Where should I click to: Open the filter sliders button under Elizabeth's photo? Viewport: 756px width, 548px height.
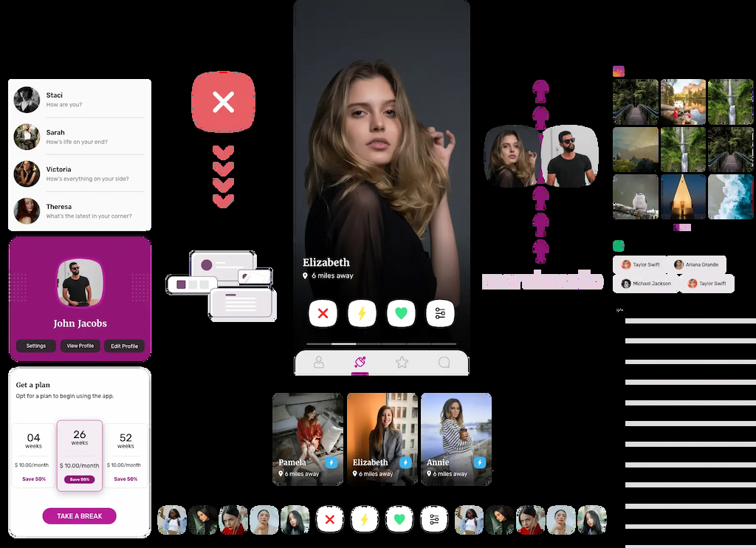440,314
